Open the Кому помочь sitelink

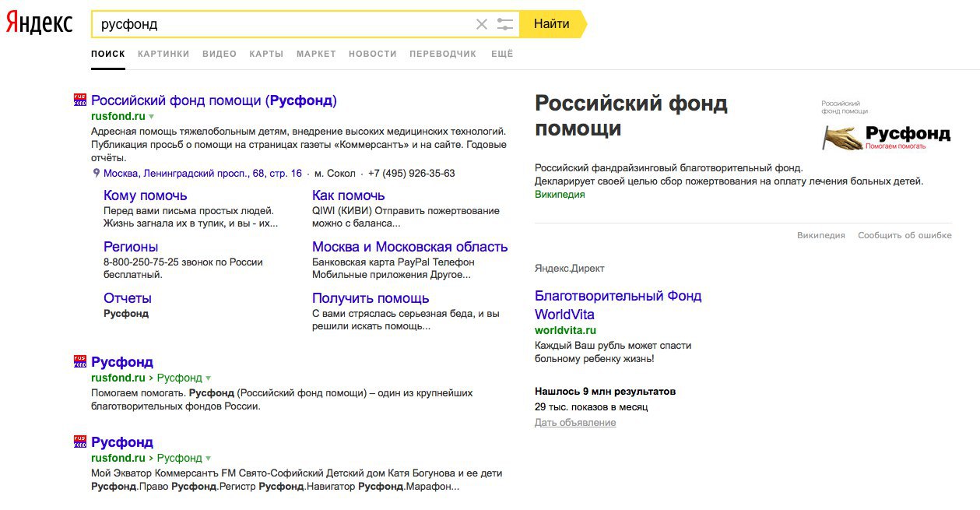tap(145, 195)
